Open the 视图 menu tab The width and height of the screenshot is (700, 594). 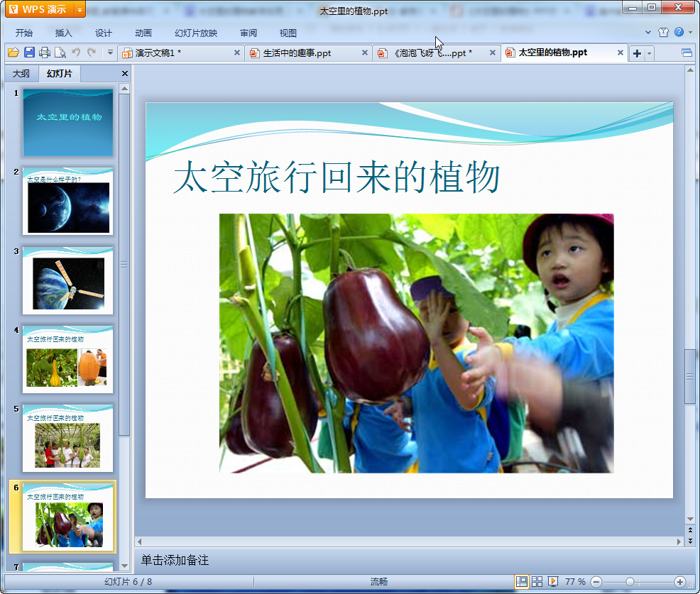click(288, 33)
